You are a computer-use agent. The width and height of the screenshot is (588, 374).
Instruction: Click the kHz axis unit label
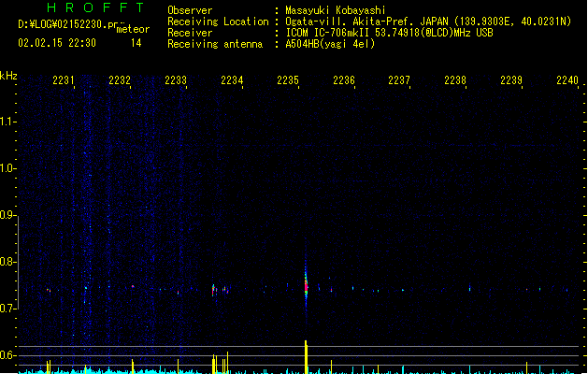(x=8, y=76)
